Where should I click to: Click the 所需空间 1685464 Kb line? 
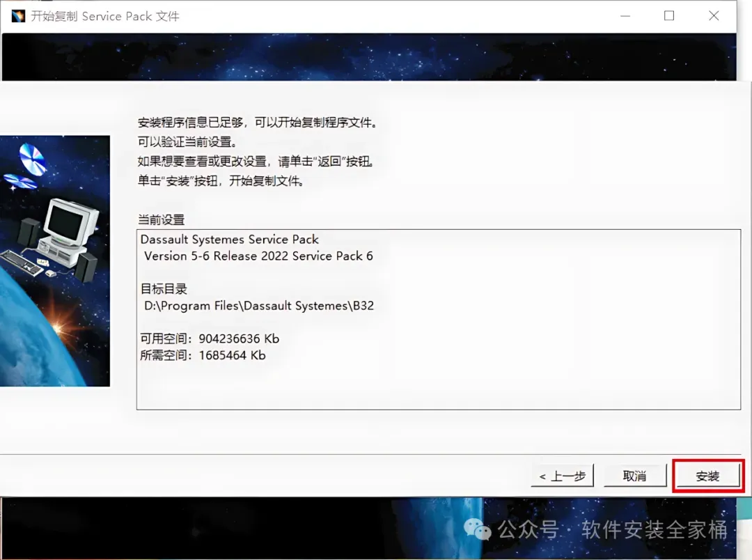tap(203, 356)
